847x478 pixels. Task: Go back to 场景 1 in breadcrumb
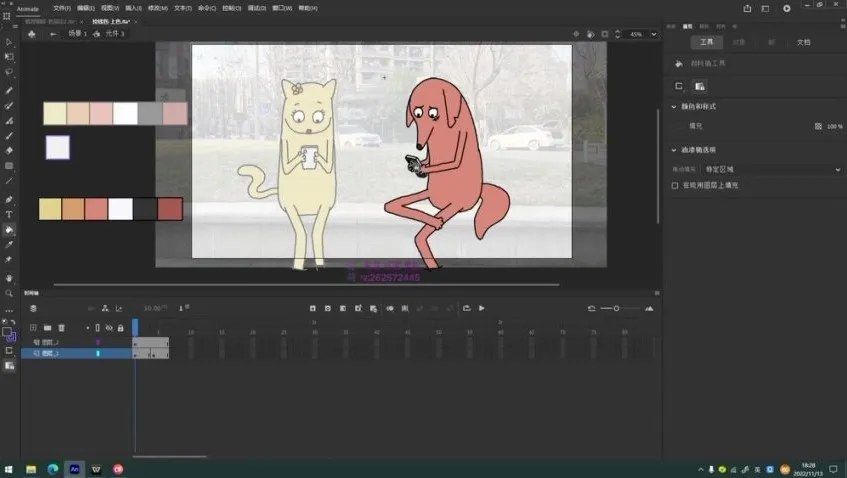[77, 34]
